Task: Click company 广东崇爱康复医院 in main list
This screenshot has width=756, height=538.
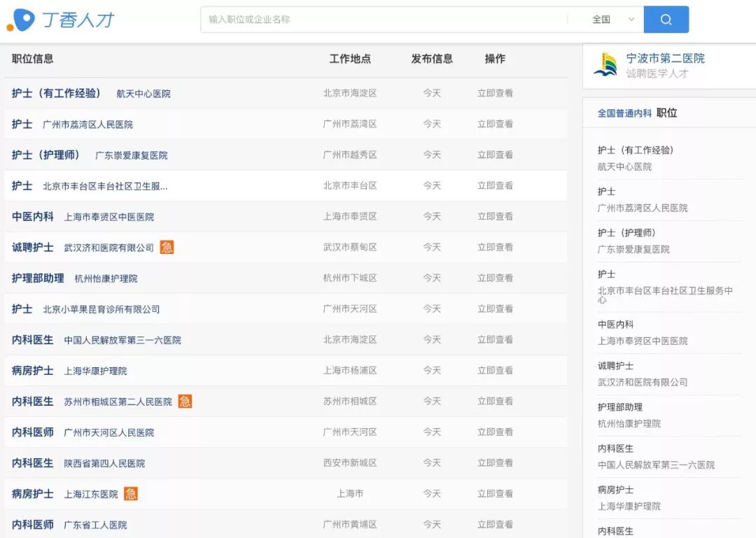Action: [x=131, y=155]
